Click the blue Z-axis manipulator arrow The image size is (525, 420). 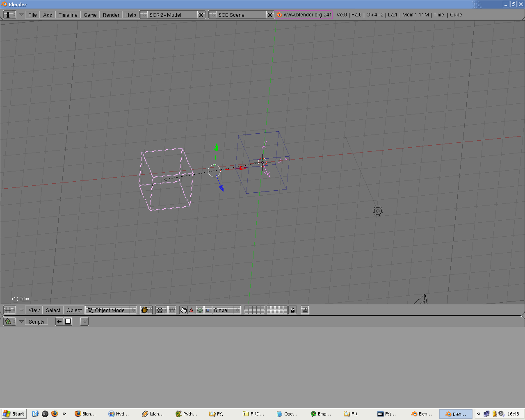point(221,188)
